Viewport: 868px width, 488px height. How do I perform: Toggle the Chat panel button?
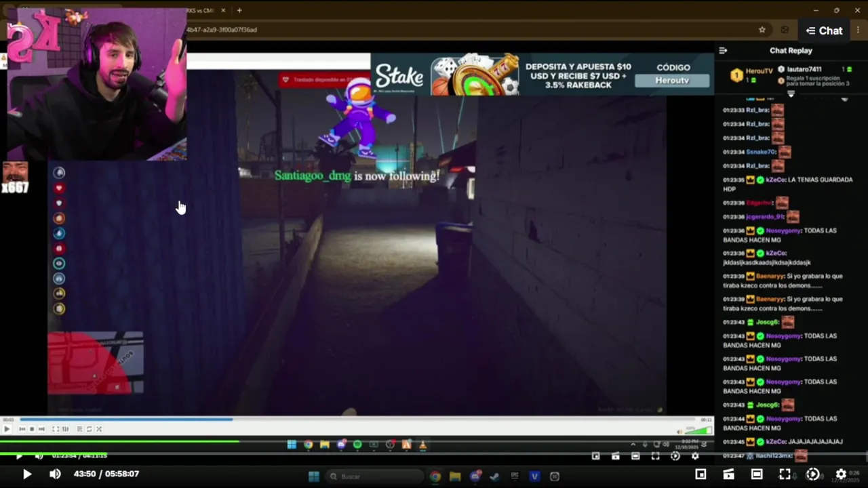pyautogui.click(x=824, y=30)
